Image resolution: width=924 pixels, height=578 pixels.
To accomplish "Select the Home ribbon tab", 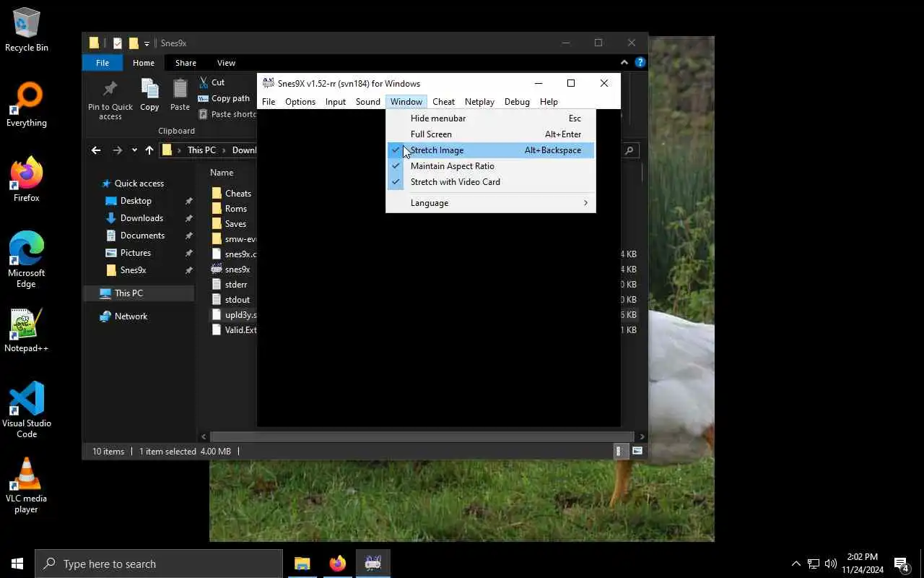I will (x=143, y=63).
